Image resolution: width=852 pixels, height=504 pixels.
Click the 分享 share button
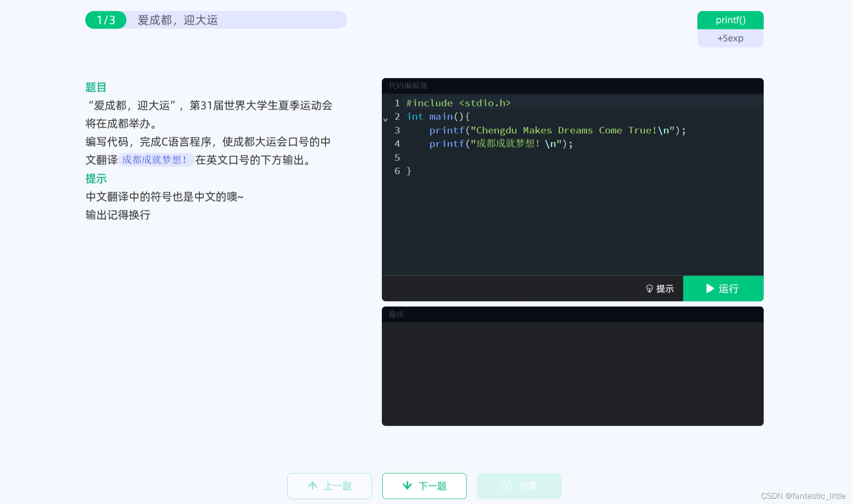(x=519, y=486)
